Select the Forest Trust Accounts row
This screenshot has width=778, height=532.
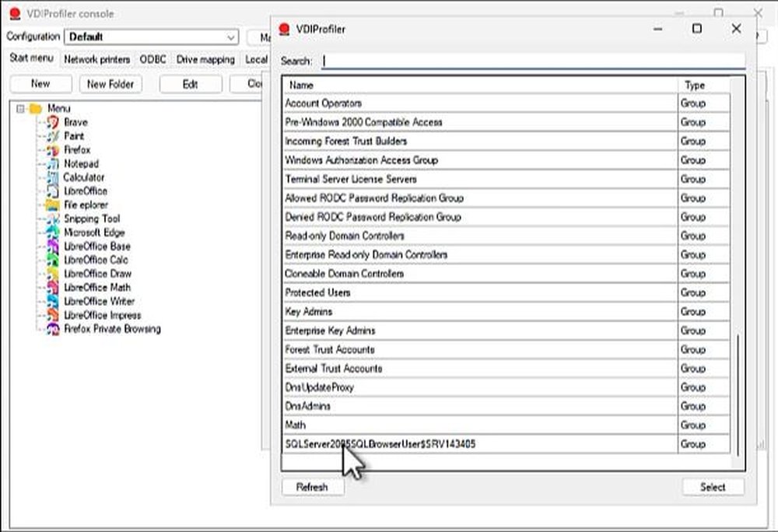[x=506, y=349]
